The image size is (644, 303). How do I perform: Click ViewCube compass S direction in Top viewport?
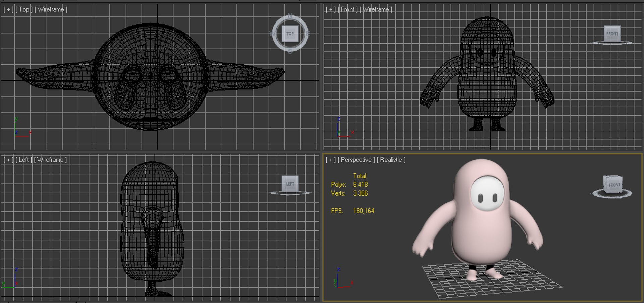pos(290,51)
